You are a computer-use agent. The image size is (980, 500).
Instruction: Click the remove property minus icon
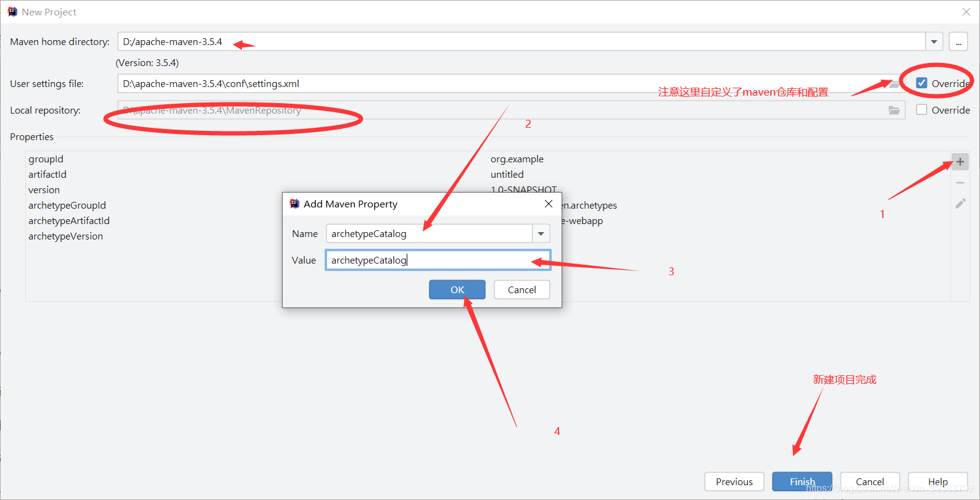point(960,183)
